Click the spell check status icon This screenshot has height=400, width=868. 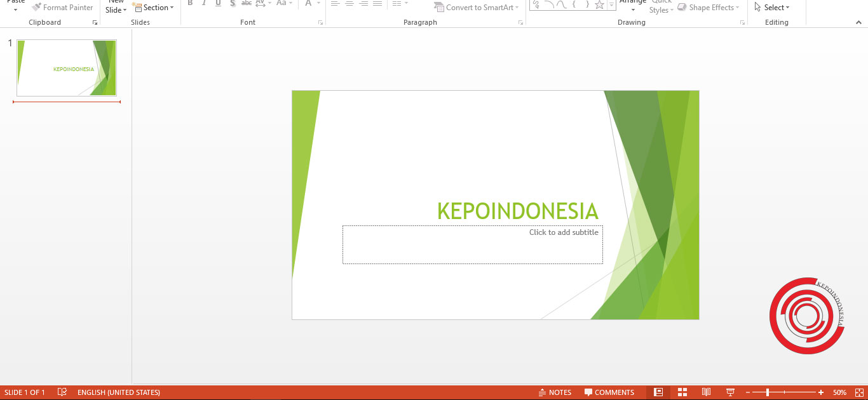(x=62, y=392)
